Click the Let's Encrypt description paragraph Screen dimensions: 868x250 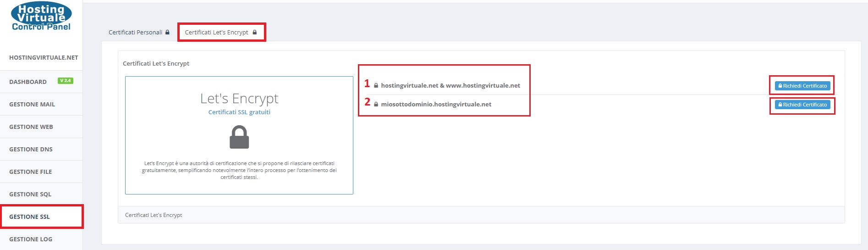point(239,170)
